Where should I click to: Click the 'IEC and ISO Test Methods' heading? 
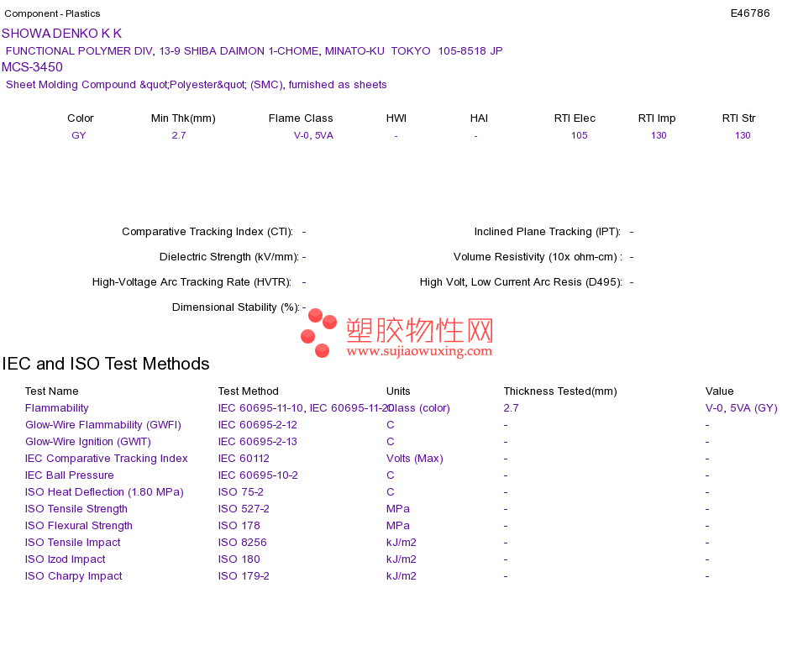(106, 364)
